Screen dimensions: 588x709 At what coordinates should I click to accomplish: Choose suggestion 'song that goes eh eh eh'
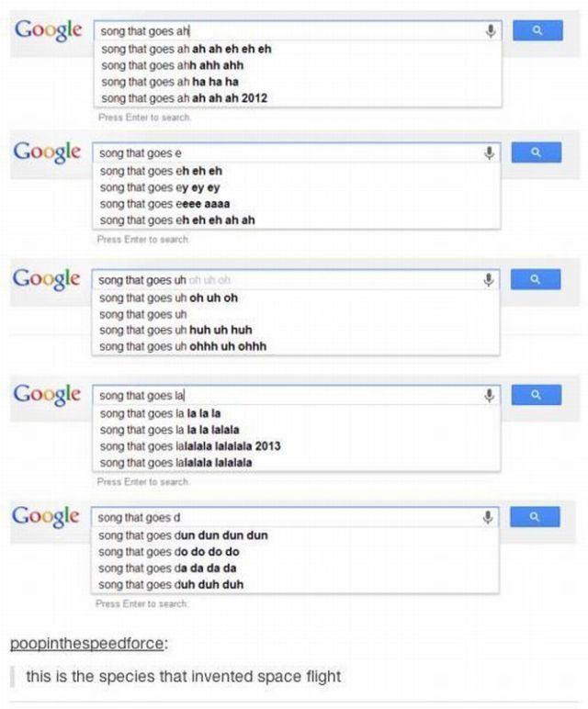pyautogui.click(x=161, y=171)
